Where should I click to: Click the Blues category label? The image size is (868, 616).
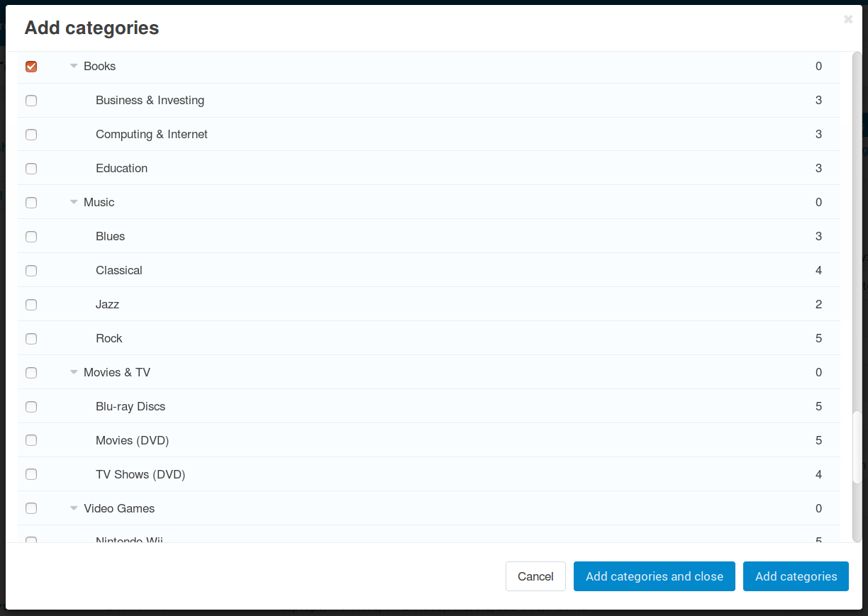(x=111, y=236)
